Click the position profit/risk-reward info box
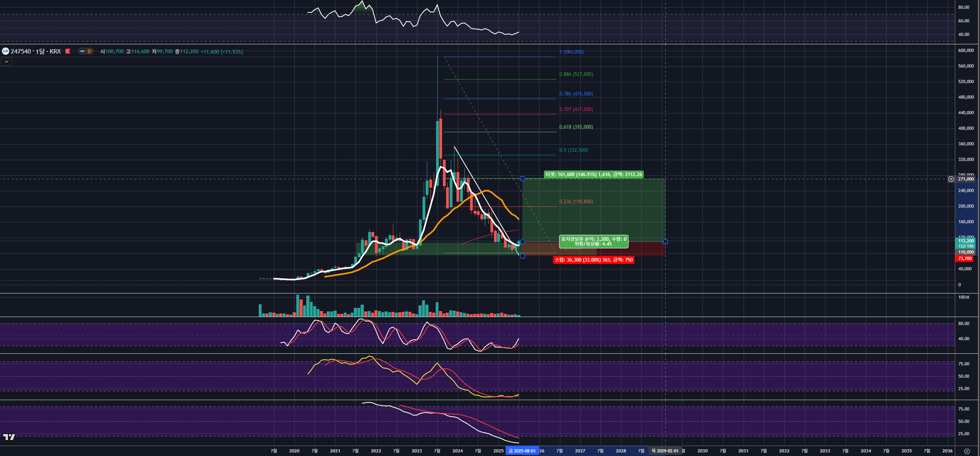Viewport: 980px width, 456px height. point(593,241)
